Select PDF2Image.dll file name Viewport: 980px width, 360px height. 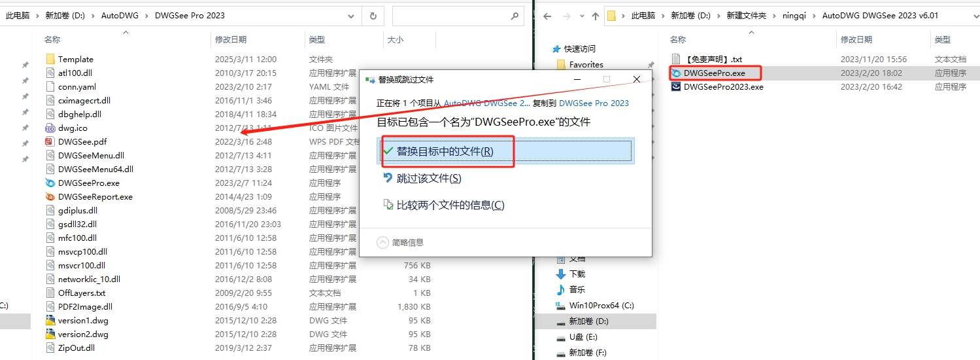pyautogui.click(x=85, y=306)
